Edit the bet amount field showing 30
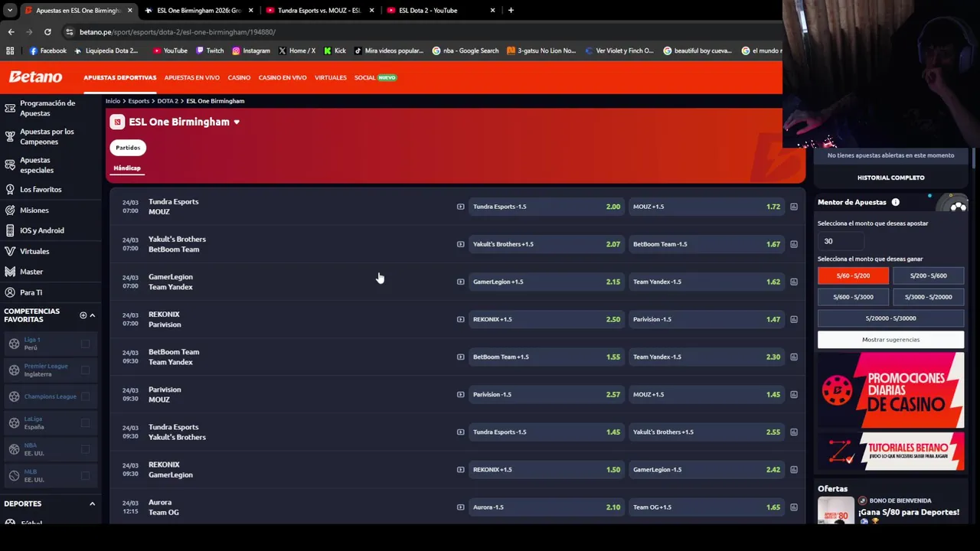The image size is (980, 551). tap(841, 241)
